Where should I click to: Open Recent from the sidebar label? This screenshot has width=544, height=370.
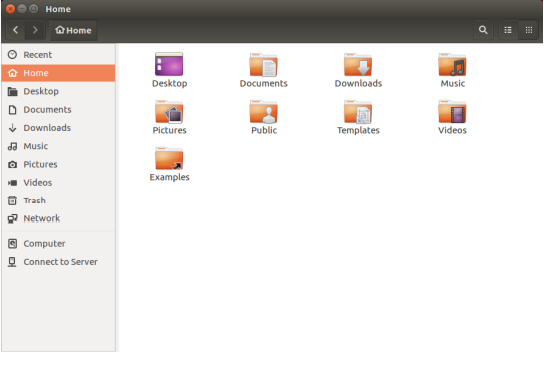[37, 54]
